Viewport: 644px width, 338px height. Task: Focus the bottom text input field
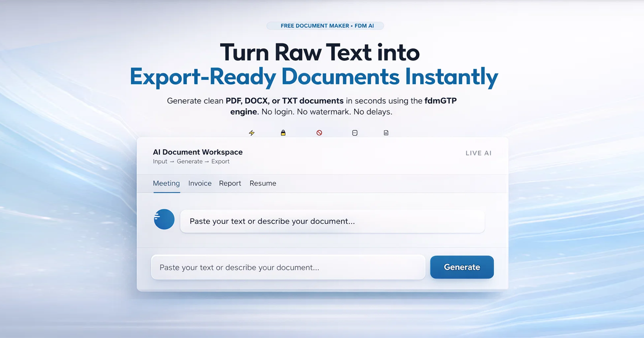288,267
